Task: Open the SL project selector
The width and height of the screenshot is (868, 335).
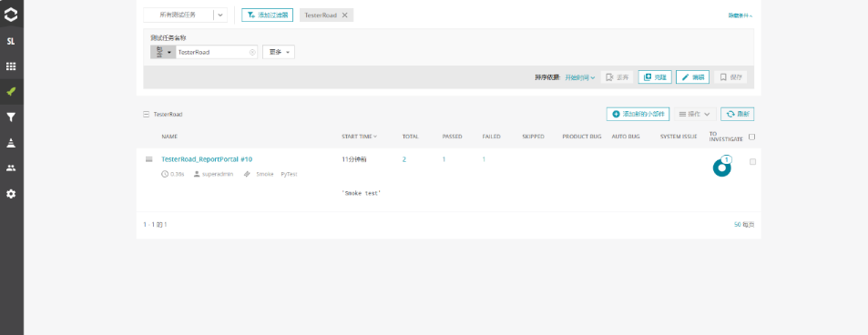Action: click(11, 42)
